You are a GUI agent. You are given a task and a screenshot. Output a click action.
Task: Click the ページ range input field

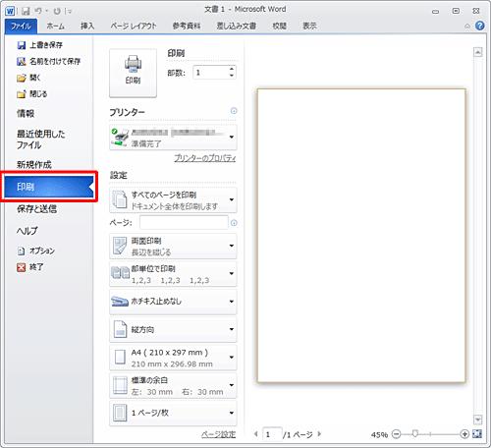pyautogui.click(x=184, y=223)
